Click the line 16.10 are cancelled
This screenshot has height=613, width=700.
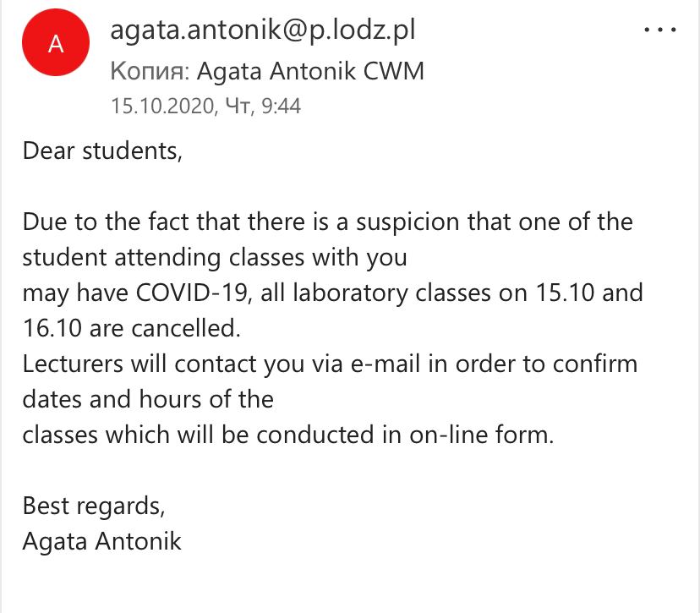(x=132, y=328)
